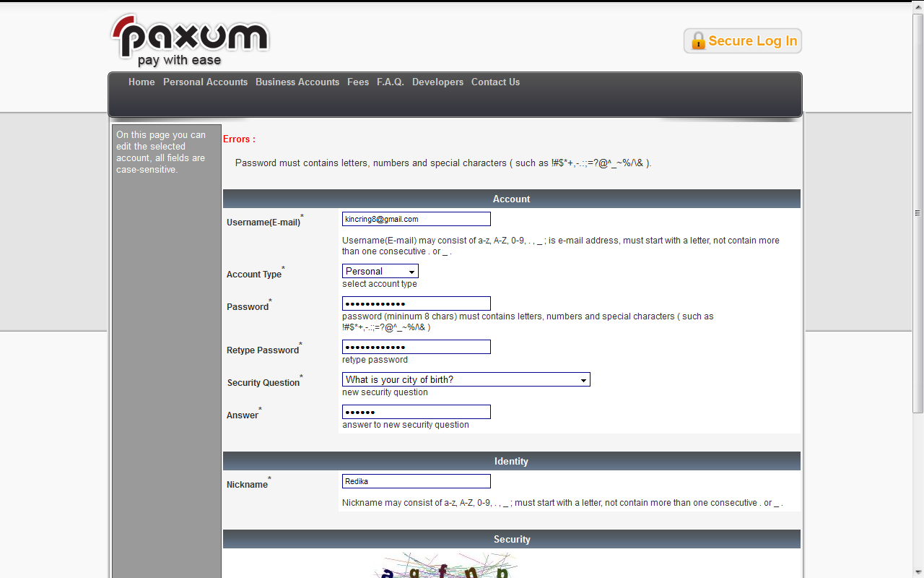The height and width of the screenshot is (578, 924).
Task: Go to Contact Us
Action: 495,82
